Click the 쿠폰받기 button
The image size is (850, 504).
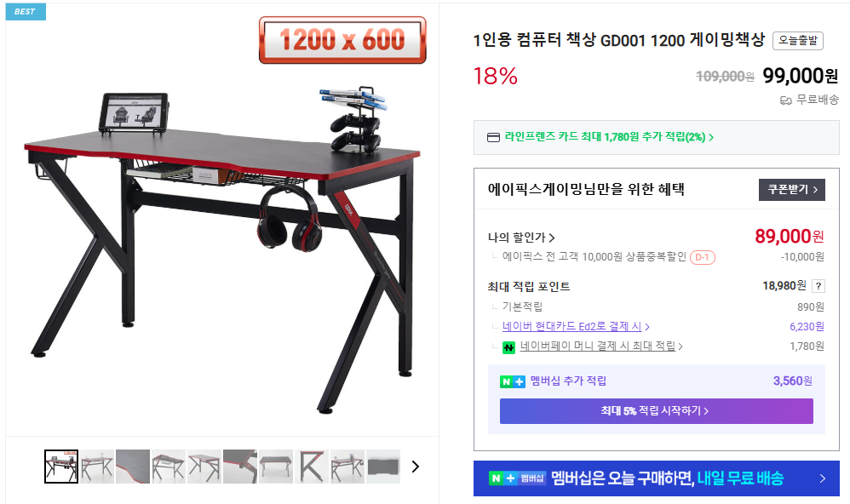coord(792,190)
